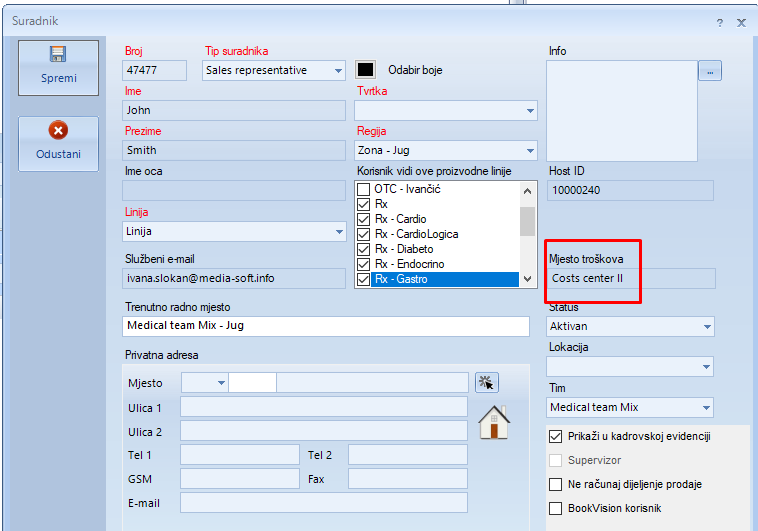Click the Info ellipsis browse button
This screenshot has width=758, height=531.
(x=709, y=71)
